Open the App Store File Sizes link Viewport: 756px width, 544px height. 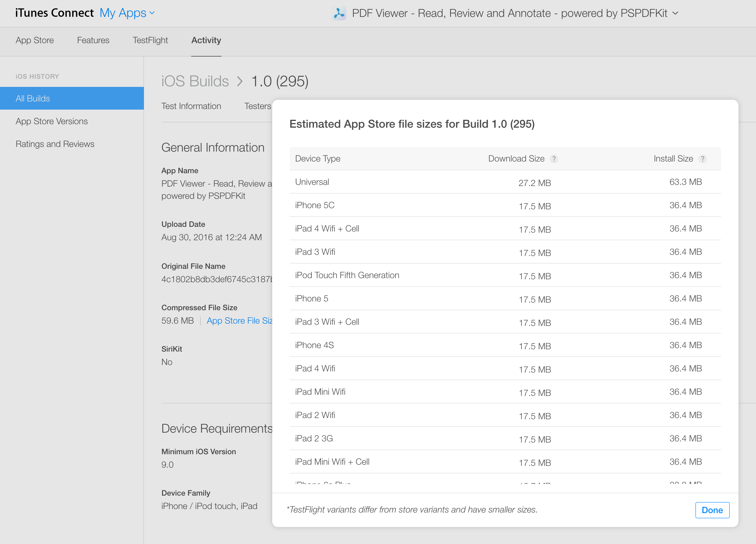(x=240, y=320)
